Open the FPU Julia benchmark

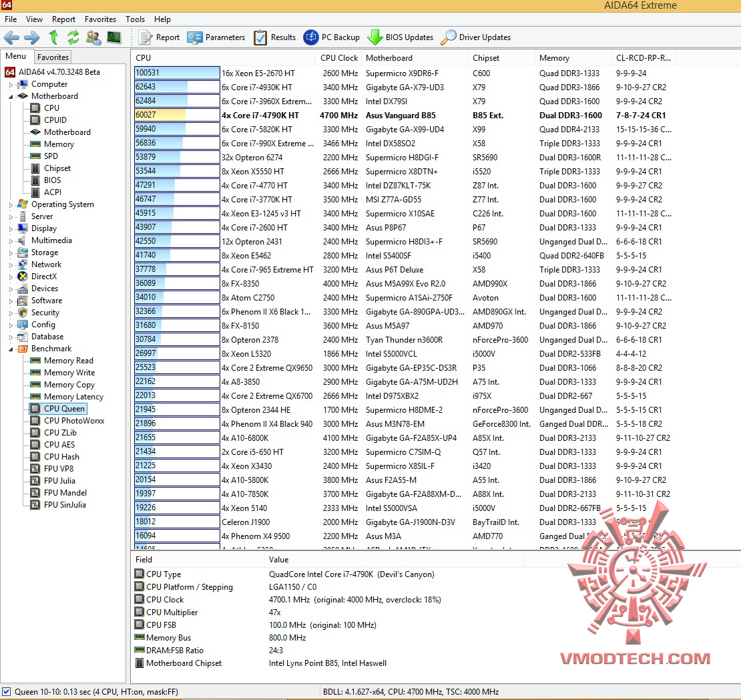pyautogui.click(x=53, y=480)
